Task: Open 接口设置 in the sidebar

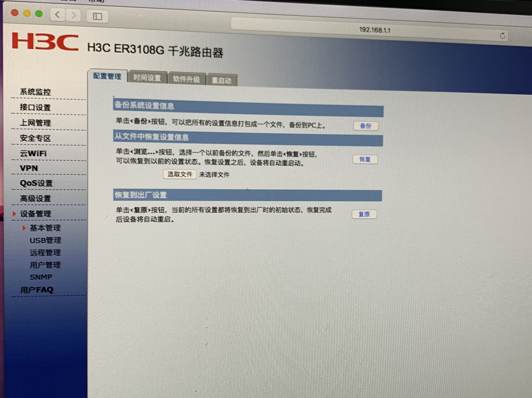Action: tap(35, 107)
